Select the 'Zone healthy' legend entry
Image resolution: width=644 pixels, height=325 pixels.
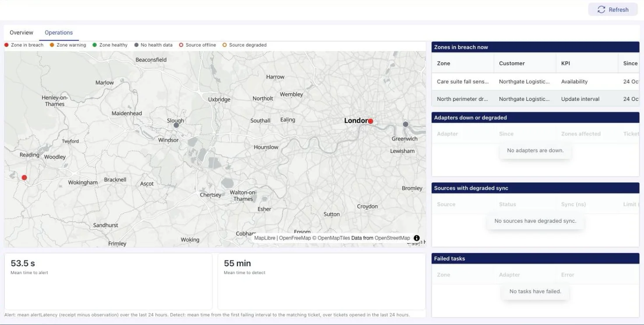(x=110, y=45)
